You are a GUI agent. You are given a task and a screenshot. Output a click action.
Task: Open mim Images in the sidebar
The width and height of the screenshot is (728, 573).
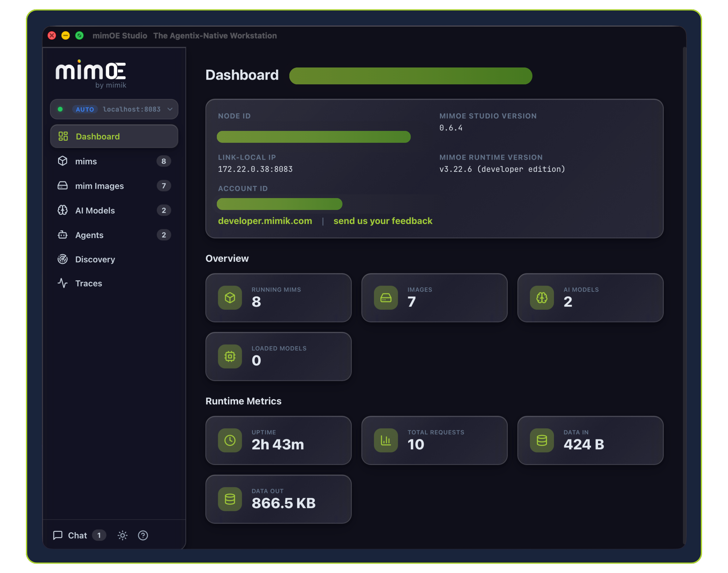(x=114, y=186)
